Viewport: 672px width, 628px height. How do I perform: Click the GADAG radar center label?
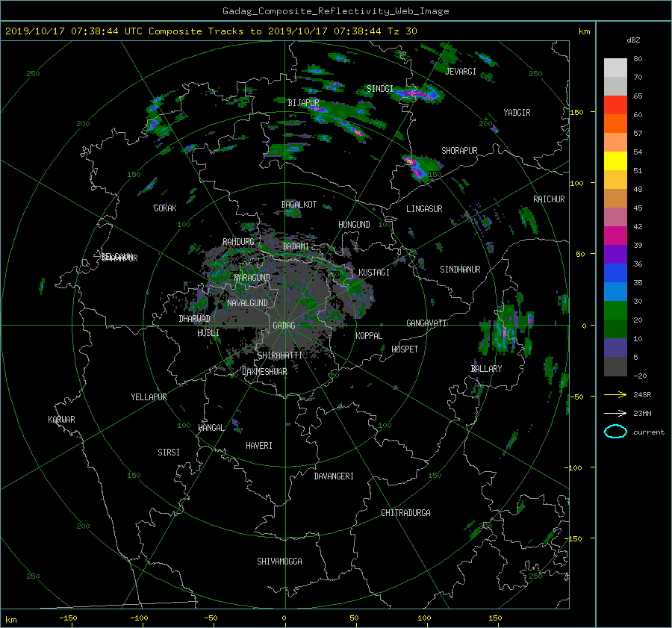pos(284,326)
